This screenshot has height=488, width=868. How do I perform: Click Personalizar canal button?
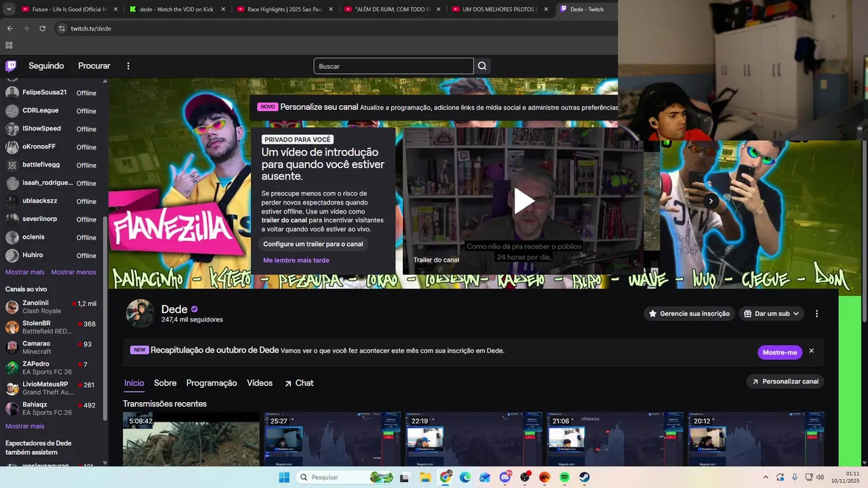[x=785, y=382]
